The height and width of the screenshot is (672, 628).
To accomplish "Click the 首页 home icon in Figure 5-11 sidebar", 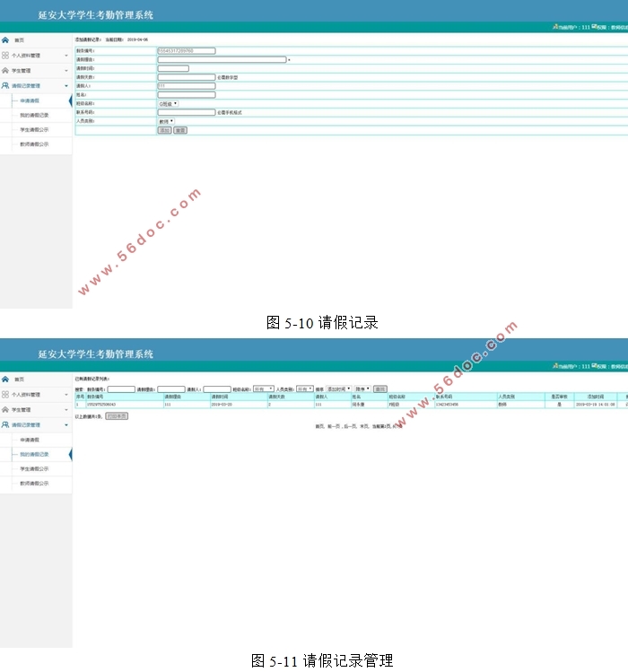I will 5,379.
